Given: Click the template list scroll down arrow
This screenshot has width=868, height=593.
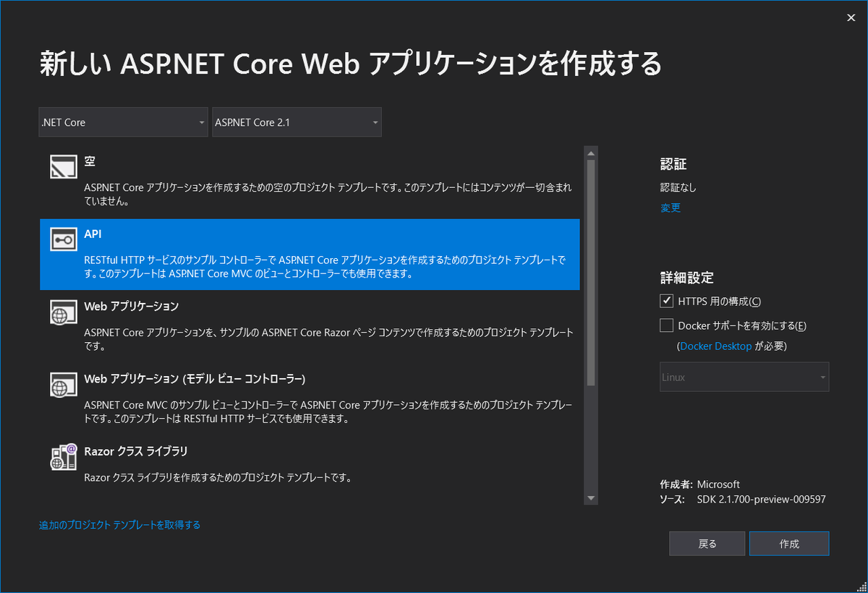Looking at the screenshot, I should (x=591, y=498).
